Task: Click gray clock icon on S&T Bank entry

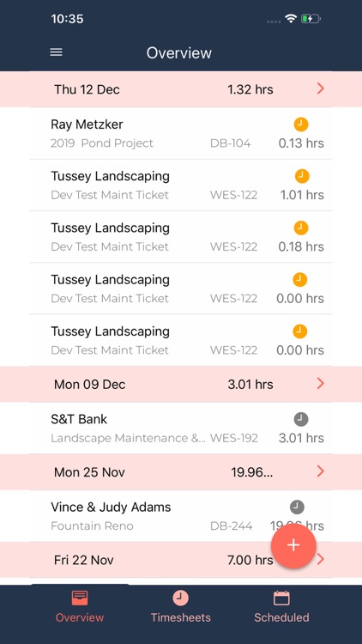Action: (x=301, y=419)
